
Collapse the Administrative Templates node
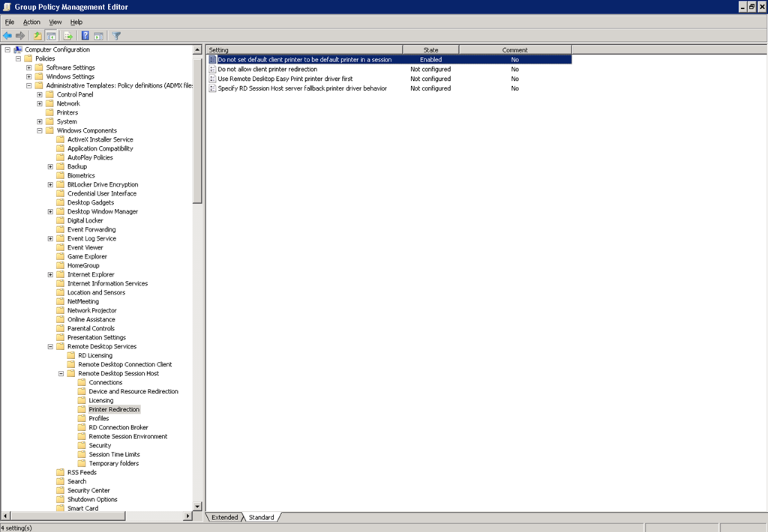29,85
